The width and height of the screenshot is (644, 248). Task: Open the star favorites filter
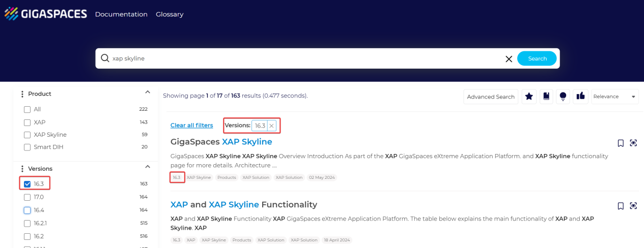529,96
